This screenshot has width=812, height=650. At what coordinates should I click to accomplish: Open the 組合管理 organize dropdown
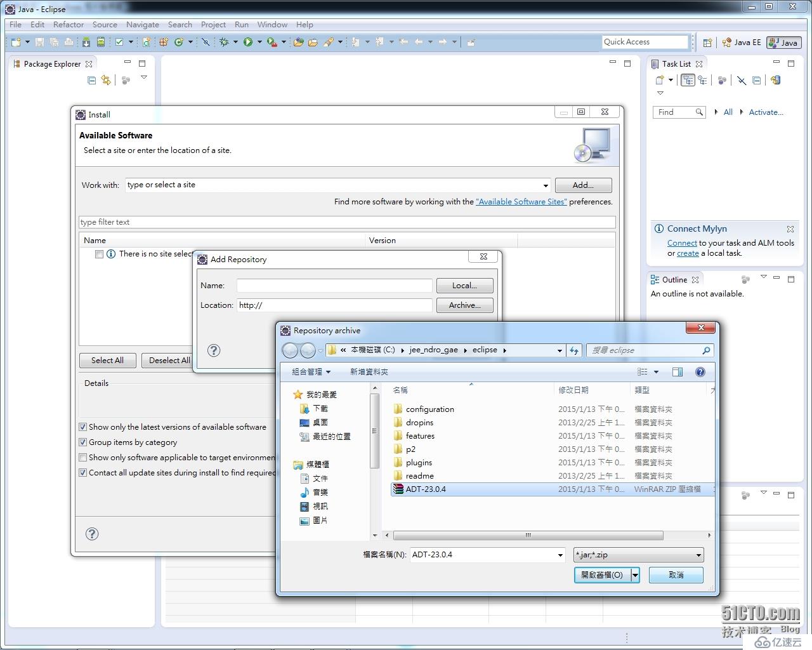pos(311,372)
